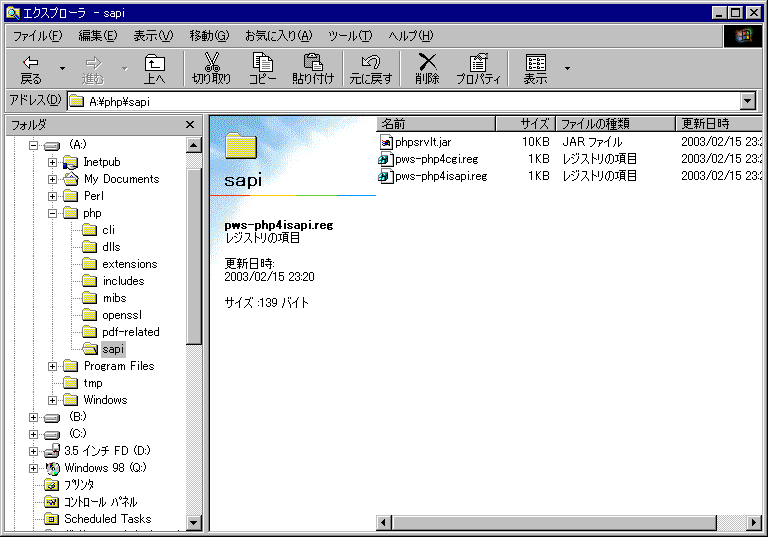Close the フォルダ pane with its X
This screenshot has width=768, height=537.
(190, 124)
